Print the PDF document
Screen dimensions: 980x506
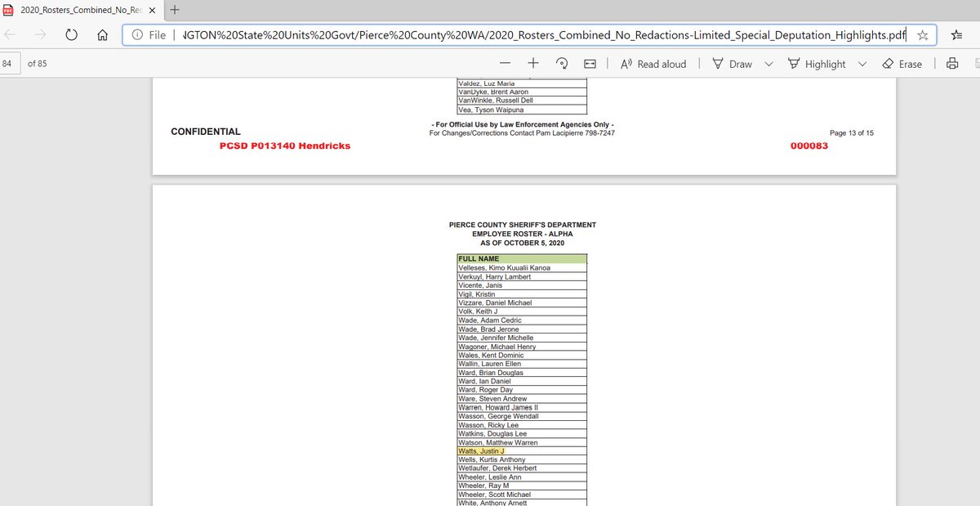(x=951, y=64)
